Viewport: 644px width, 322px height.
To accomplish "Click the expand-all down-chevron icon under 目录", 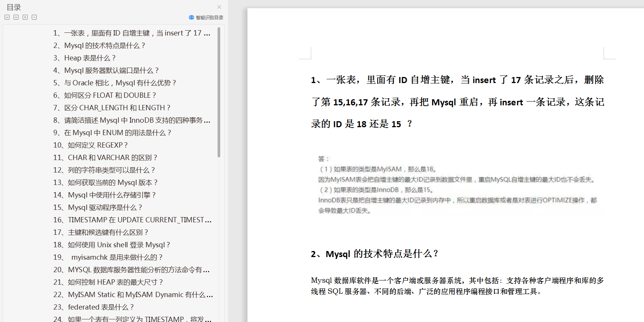I will 7,17.
